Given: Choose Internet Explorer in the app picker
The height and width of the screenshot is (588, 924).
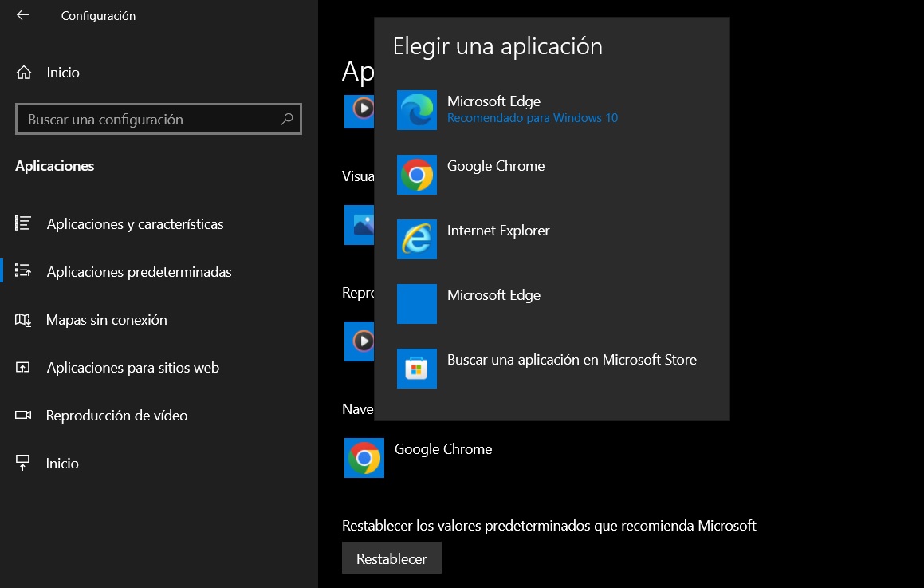Looking at the screenshot, I should [552, 239].
